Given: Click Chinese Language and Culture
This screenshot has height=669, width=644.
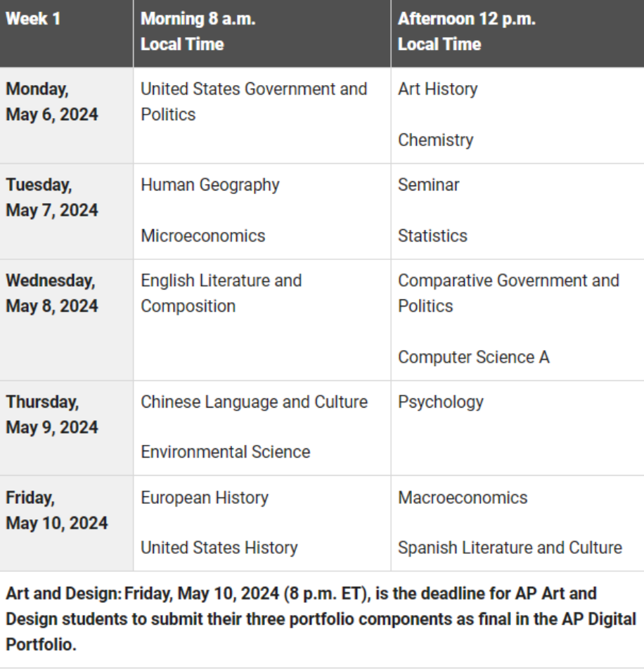Looking at the screenshot, I should coord(254,402).
